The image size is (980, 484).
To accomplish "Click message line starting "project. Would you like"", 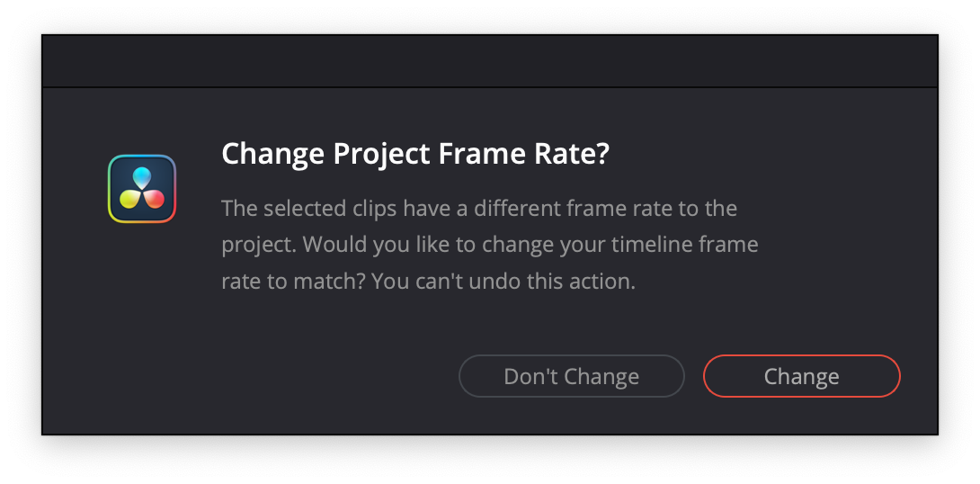I will [x=489, y=245].
